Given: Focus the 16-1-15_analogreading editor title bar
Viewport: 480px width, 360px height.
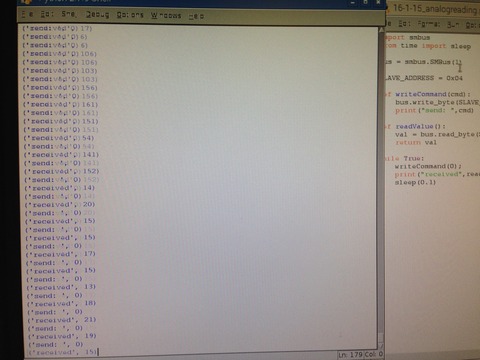Looking at the screenshot, I should point(433,8).
